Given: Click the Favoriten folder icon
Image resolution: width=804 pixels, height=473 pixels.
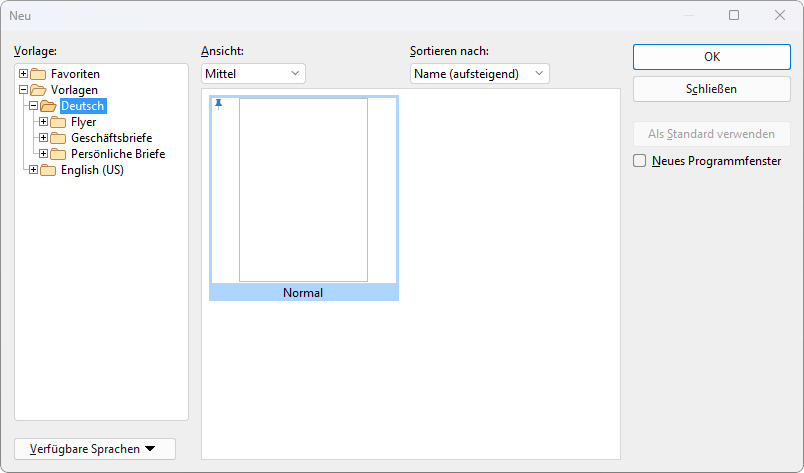Looking at the screenshot, I should [x=38, y=74].
